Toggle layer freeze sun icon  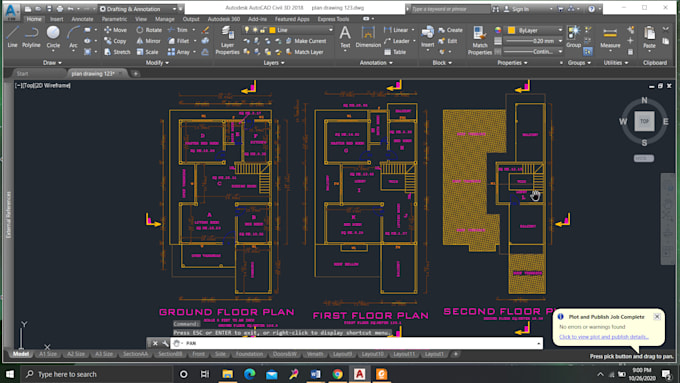click(x=255, y=30)
